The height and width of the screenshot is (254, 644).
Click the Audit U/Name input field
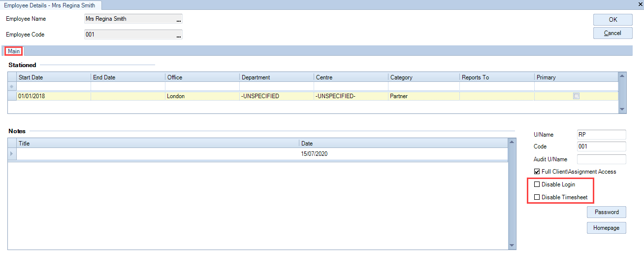601,159
